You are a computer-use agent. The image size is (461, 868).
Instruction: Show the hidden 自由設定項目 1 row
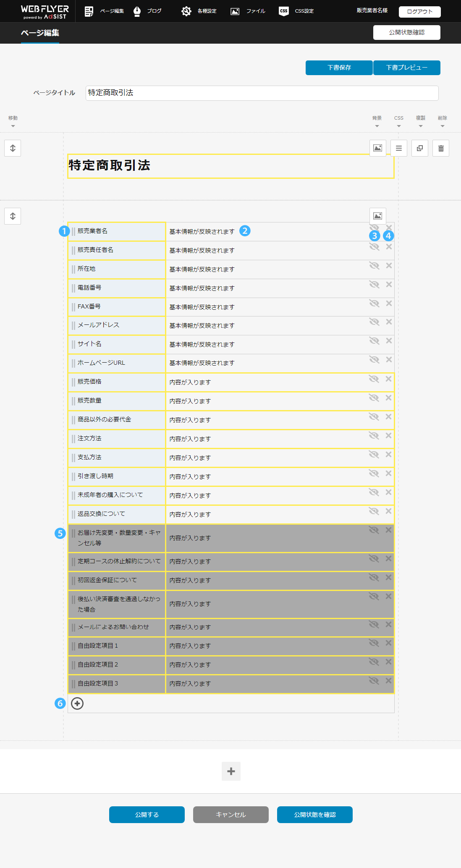[x=374, y=643]
